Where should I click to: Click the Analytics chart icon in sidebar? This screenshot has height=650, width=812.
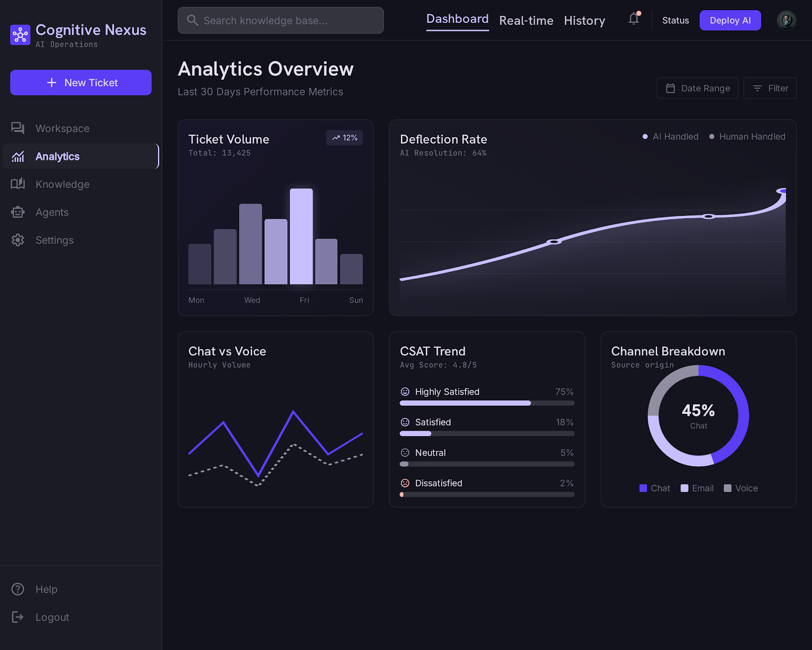point(18,156)
